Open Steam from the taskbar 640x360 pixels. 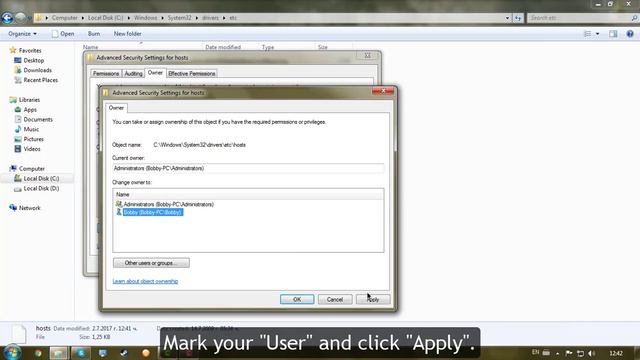pyautogui.click(x=124, y=353)
